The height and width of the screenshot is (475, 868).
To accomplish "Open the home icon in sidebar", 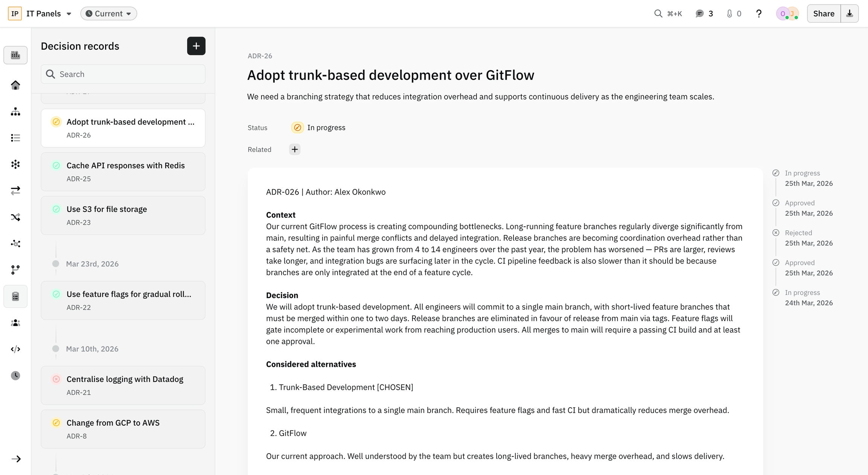I will click(x=15, y=85).
